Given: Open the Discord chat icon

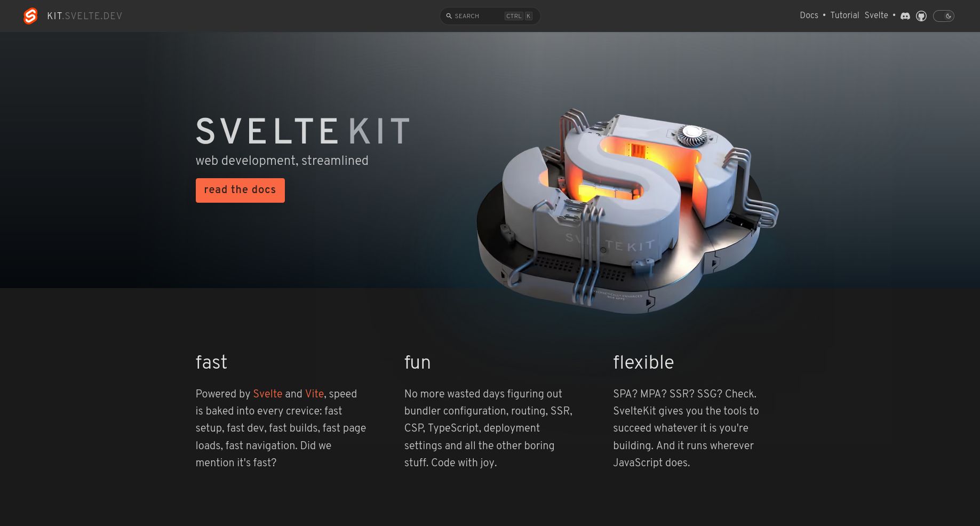Looking at the screenshot, I should (905, 16).
